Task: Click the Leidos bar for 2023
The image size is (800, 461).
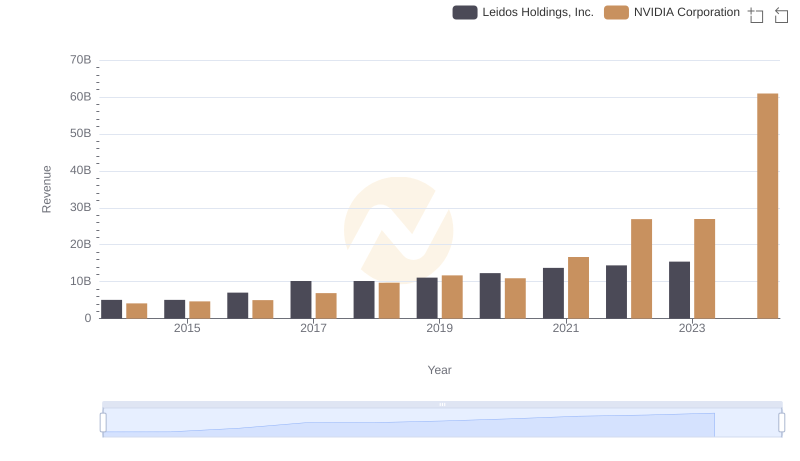Action: coord(679,290)
